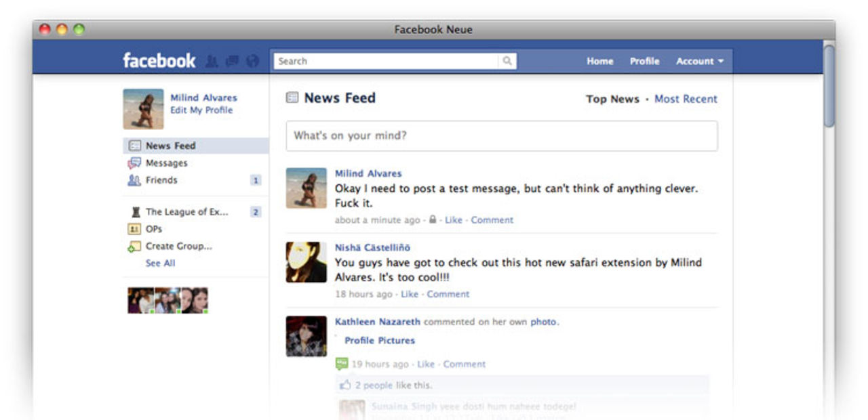Screen dimensions: 868x420
Task: Open The League of Ex... chess piece icon
Action: [x=134, y=211]
